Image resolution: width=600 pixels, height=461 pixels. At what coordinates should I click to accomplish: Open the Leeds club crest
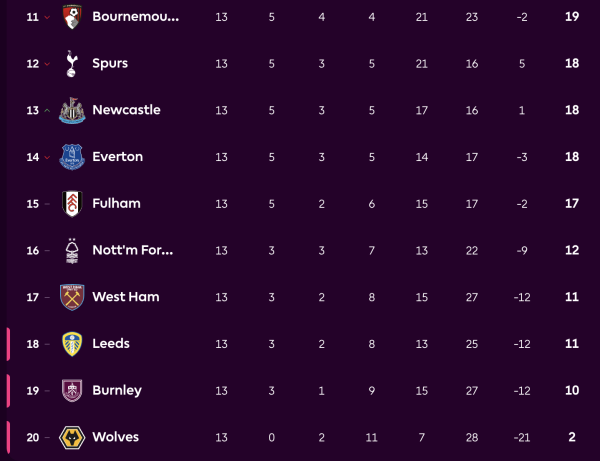click(x=72, y=343)
